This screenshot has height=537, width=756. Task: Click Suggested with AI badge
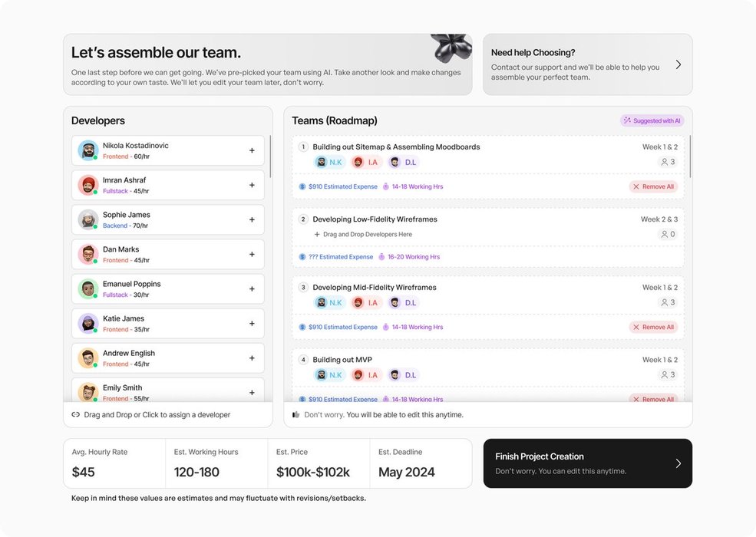(652, 120)
